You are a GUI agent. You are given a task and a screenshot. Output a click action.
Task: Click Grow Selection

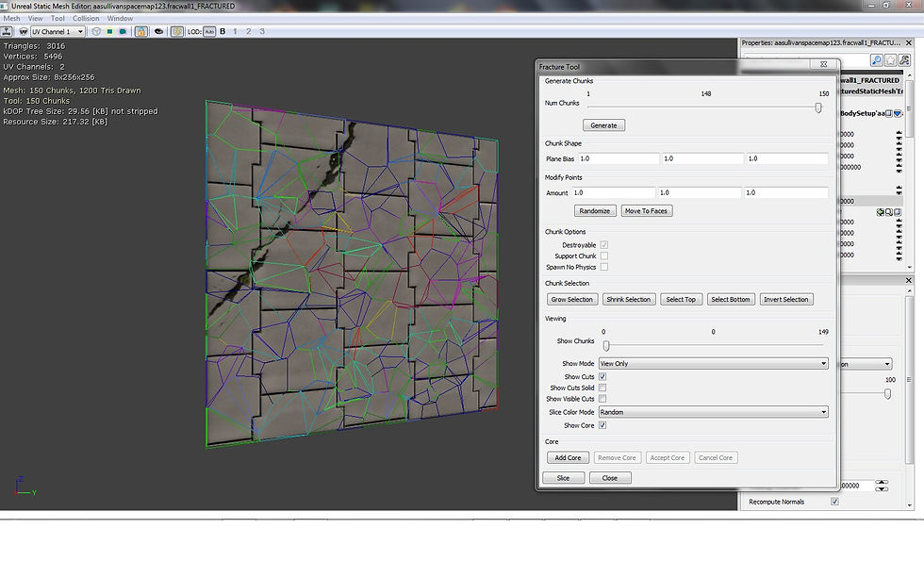coord(572,299)
